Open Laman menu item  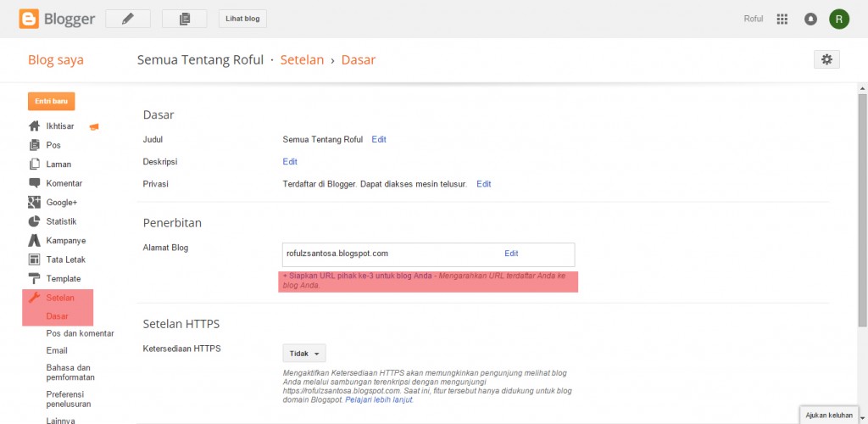[x=58, y=165]
